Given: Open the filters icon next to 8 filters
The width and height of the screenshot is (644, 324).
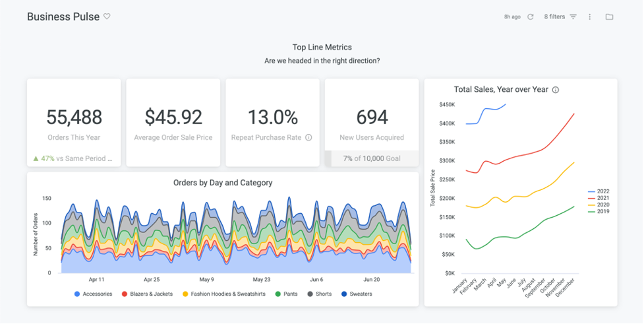Looking at the screenshot, I should pyautogui.click(x=573, y=17).
